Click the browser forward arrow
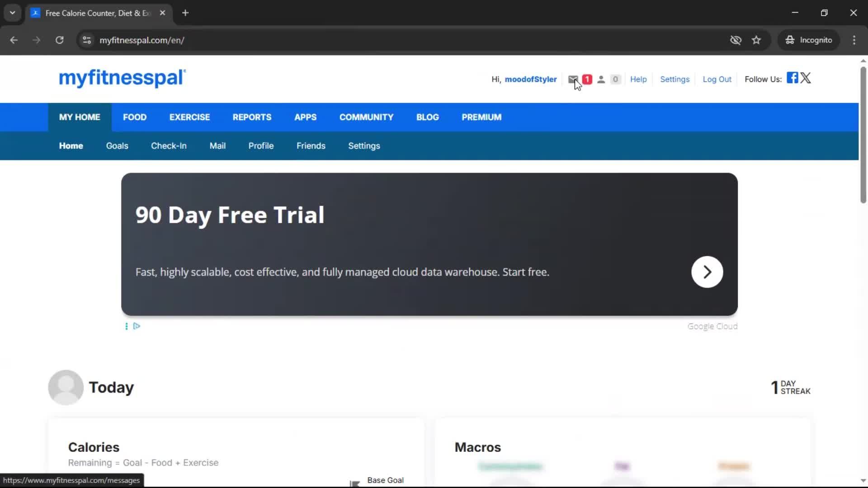 click(36, 40)
